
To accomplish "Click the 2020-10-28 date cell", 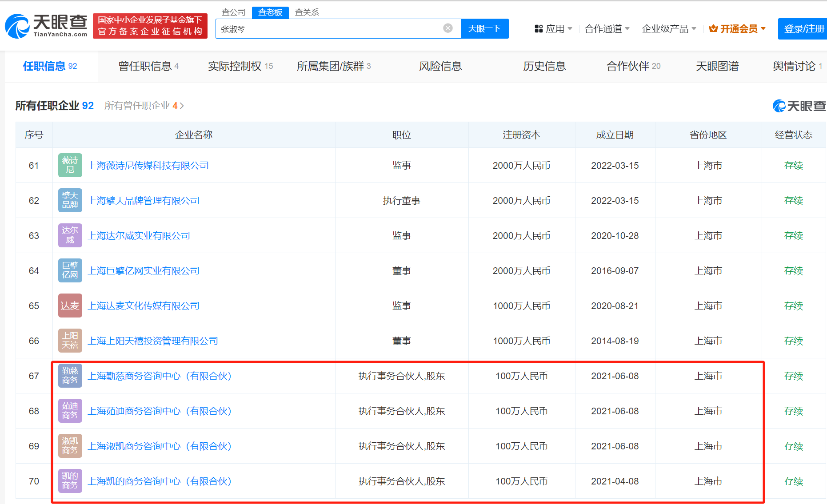I will 615,235.
